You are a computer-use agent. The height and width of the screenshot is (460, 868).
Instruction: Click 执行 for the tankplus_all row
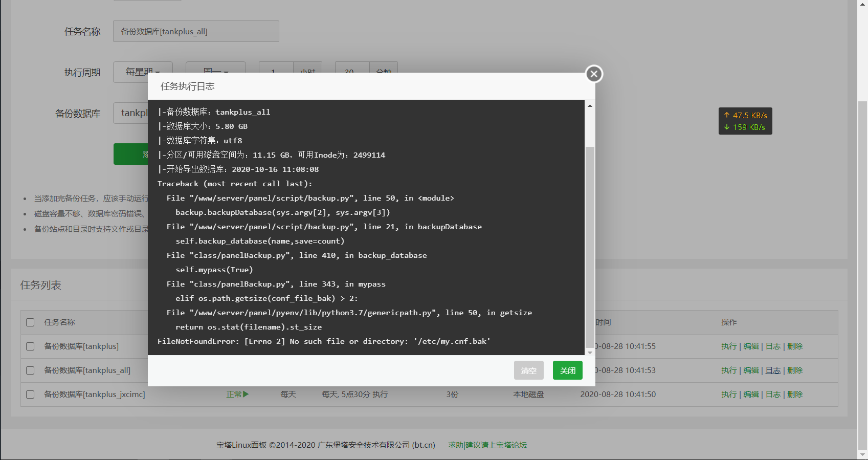729,370
